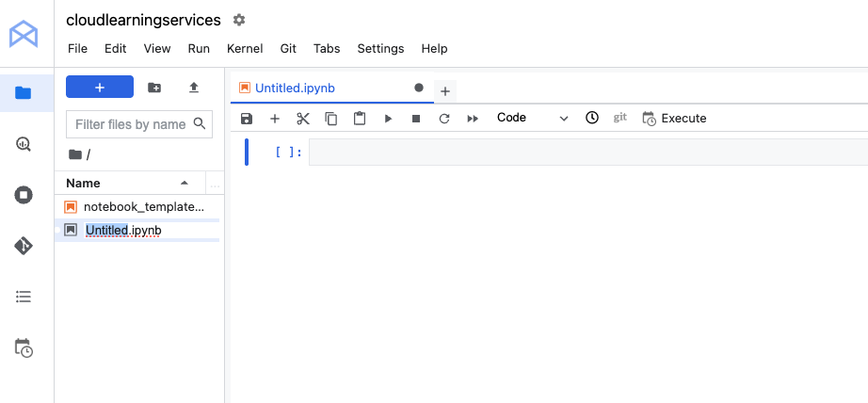Screen dimensions: 868x403
Task: Toggle Name column sort arrow
Action: (185, 183)
